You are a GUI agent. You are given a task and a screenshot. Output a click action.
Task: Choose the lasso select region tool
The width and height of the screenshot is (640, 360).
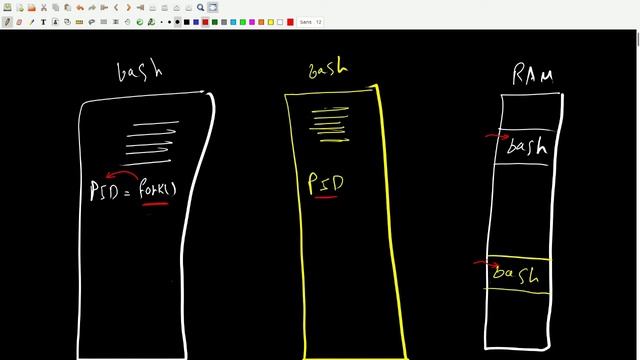[x=91, y=22]
